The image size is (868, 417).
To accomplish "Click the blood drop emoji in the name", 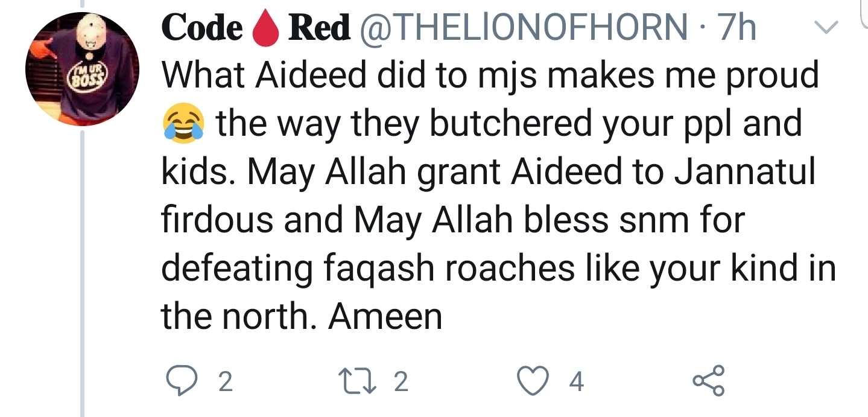I will pos(266,30).
